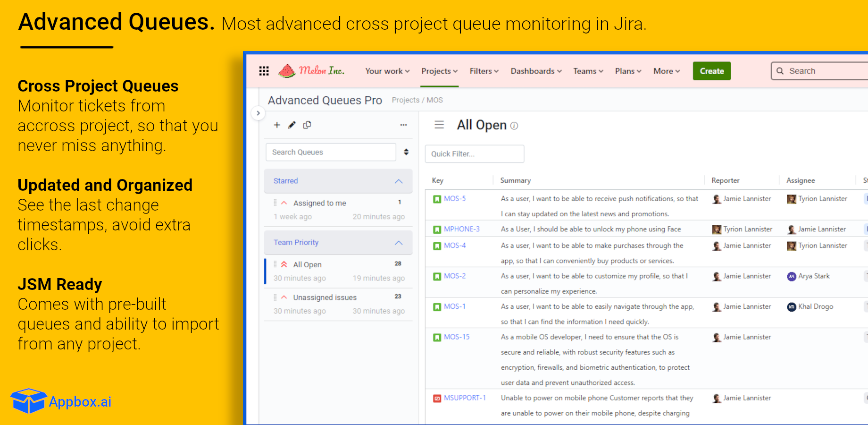Click the MOS-15 story type icon
Image resolution: width=868 pixels, height=425 pixels.
[x=437, y=337]
